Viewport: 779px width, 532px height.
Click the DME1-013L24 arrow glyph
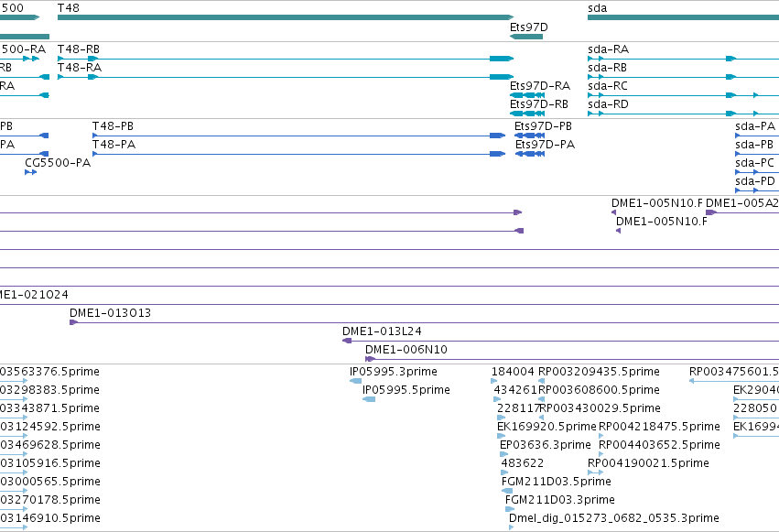pyautogui.click(x=347, y=341)
